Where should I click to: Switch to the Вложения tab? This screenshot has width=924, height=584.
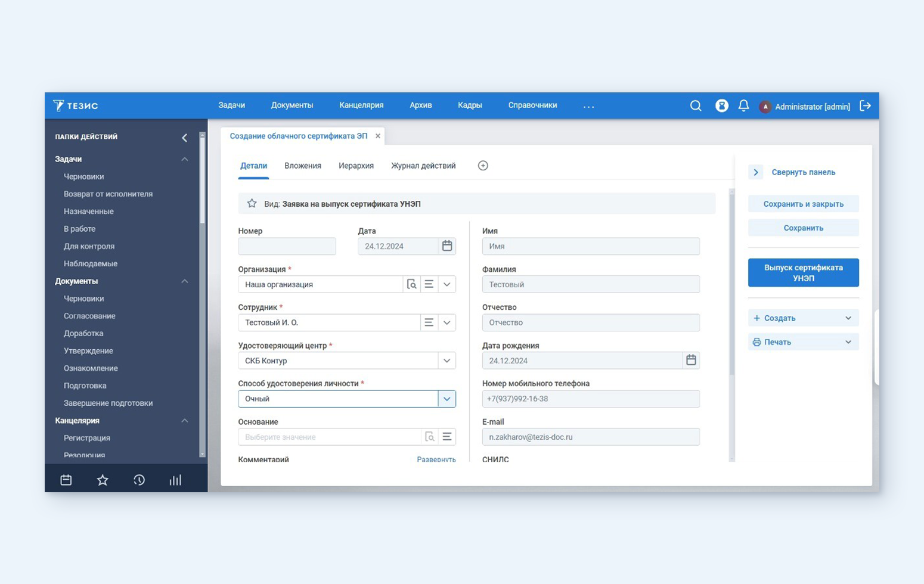click(303, 166)
